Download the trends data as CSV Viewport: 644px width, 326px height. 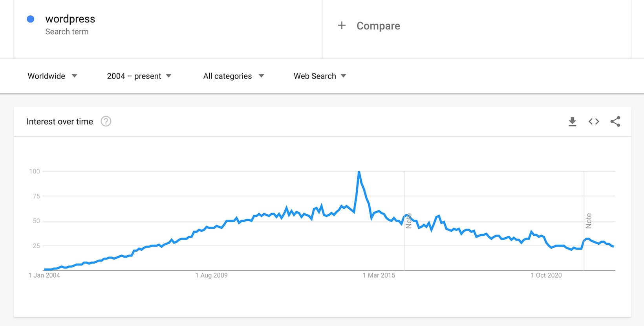click(572, 121)
